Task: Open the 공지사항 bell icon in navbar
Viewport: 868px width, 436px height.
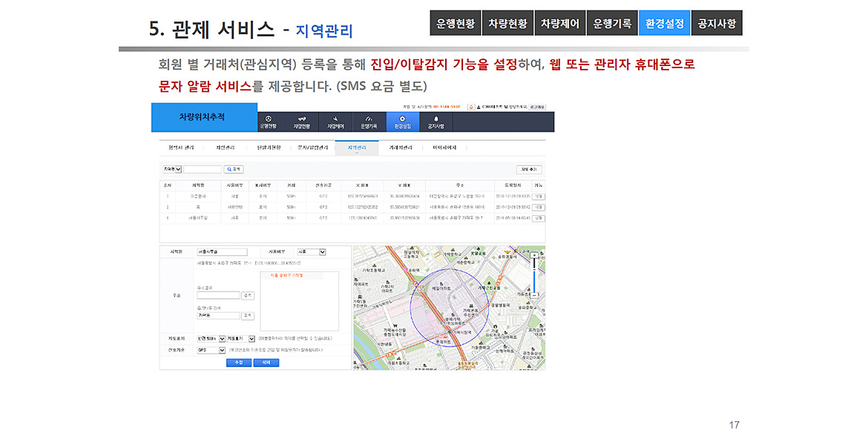Action: [436, 119]
